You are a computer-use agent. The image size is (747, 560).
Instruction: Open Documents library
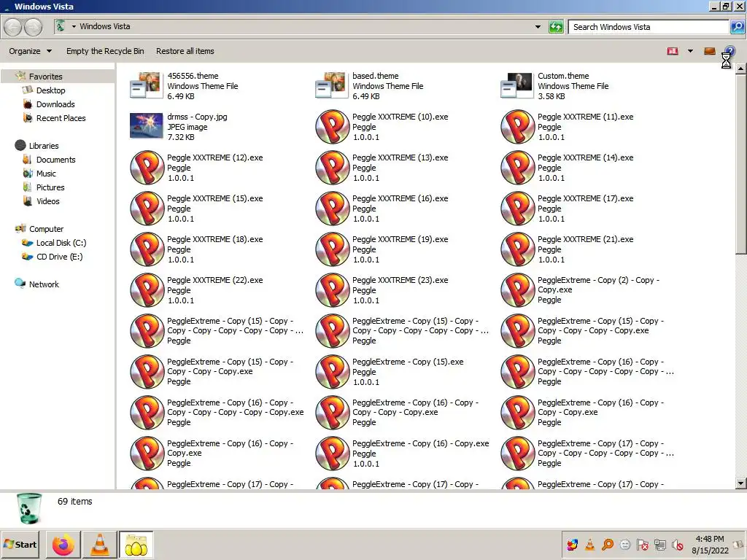click(55, 160)
